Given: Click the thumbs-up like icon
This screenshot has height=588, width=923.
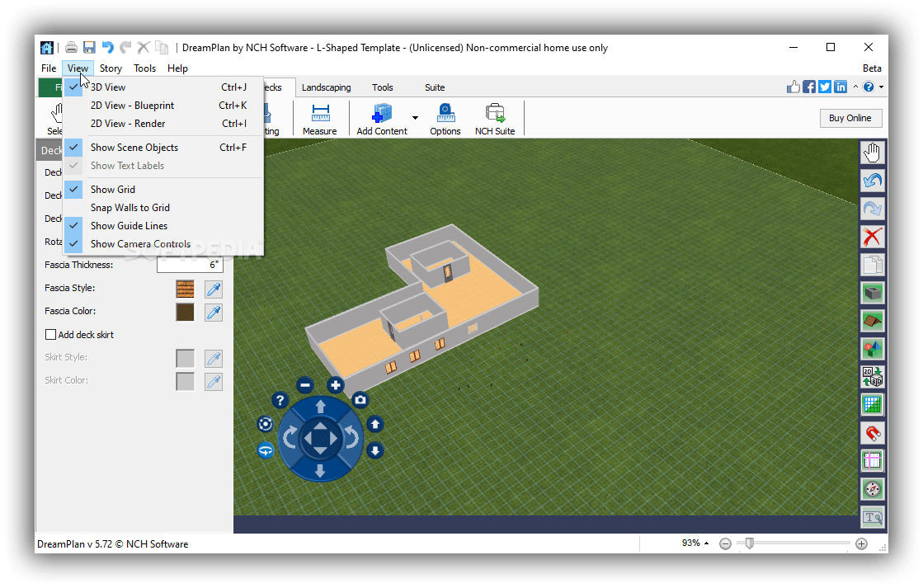Looking at the screenshot, I should click(793, 87).
